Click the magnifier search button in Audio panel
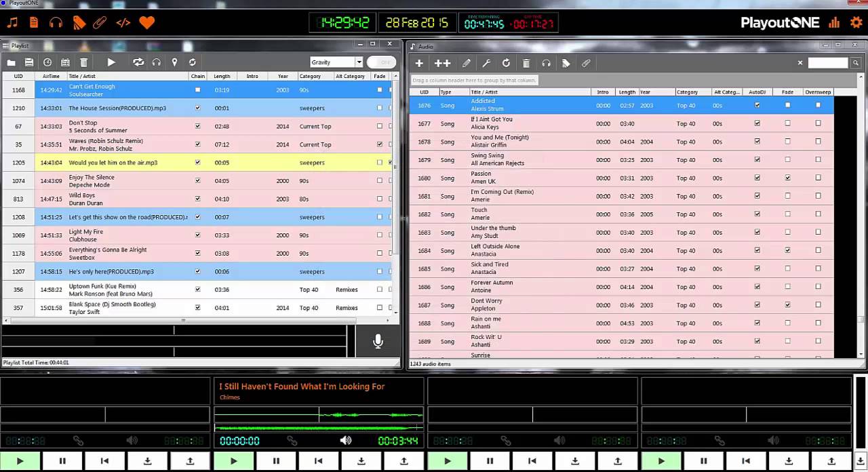This screenshot has width=868, height=472. pyautogui.click(x=855, y=62)
